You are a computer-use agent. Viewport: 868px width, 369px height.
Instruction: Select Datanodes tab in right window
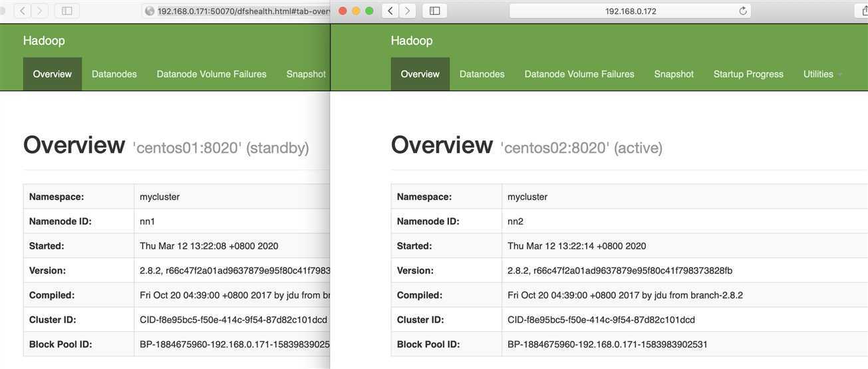[x=482, y=74]
